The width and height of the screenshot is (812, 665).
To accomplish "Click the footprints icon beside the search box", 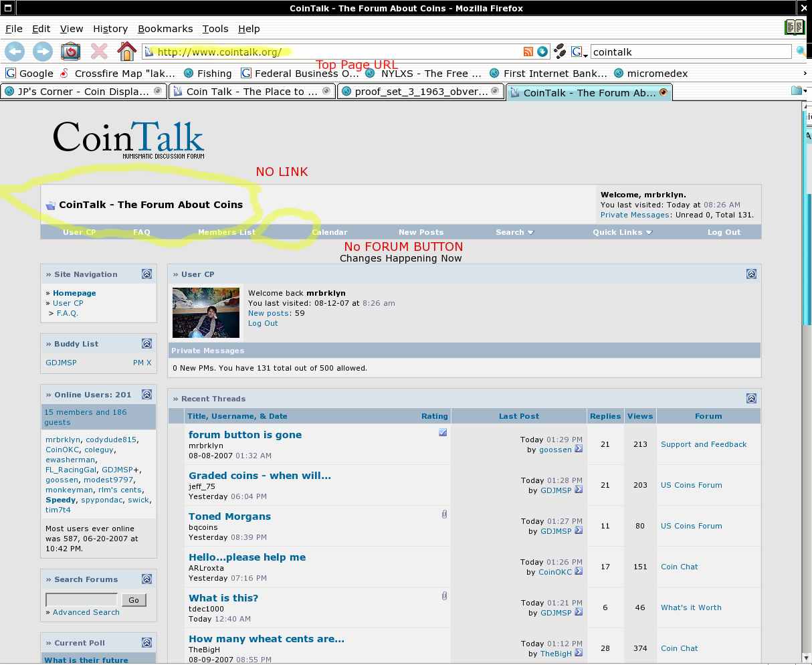I will click(561, 52).
